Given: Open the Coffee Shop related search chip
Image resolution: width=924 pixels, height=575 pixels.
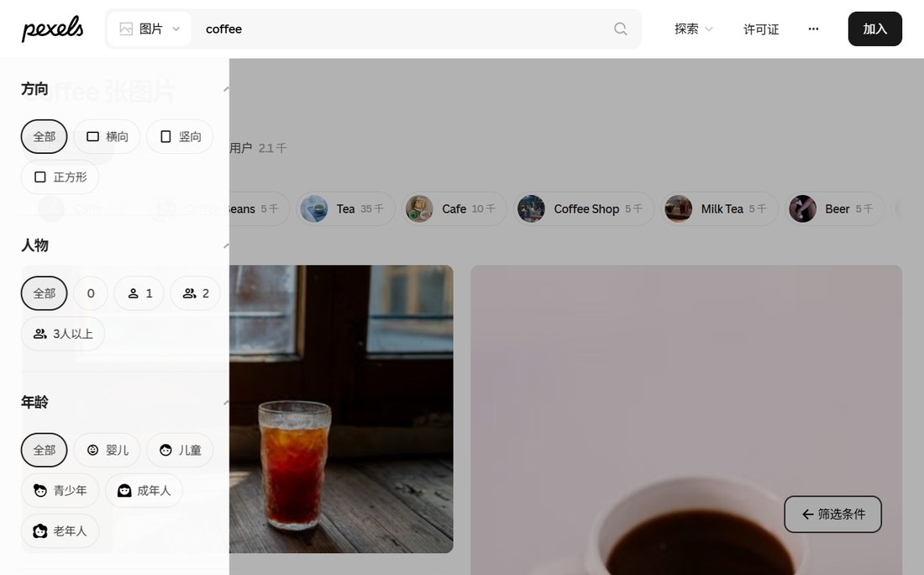Looking at the screenshot, I should [584, 208].
